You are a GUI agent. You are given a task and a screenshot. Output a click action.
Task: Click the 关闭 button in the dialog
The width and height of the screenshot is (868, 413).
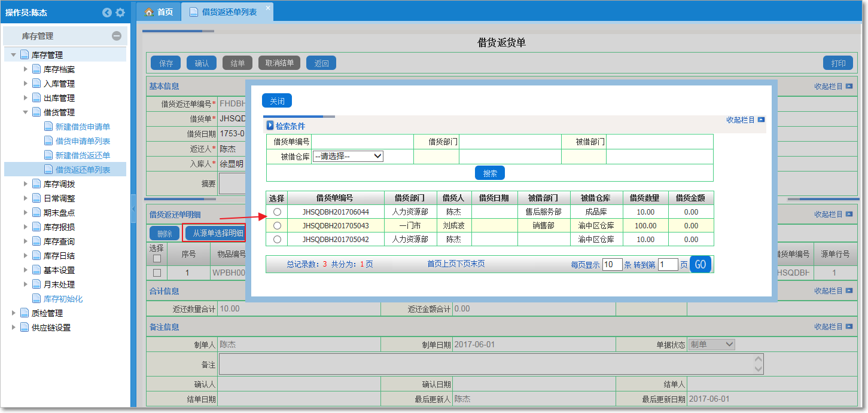277,101
